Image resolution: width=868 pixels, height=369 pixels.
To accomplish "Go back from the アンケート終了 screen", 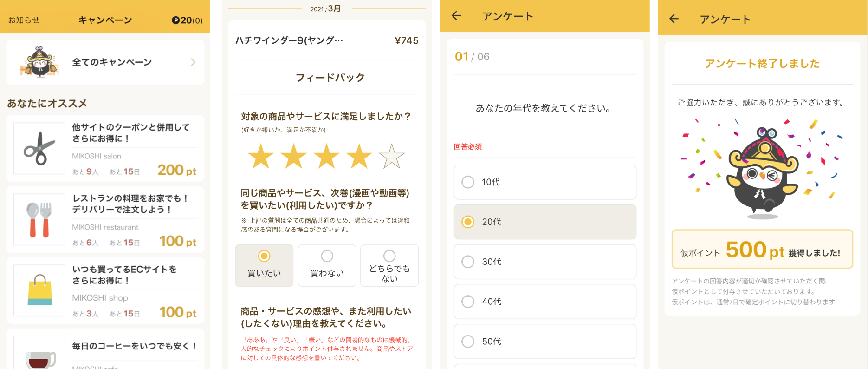I will coord(674,19).
